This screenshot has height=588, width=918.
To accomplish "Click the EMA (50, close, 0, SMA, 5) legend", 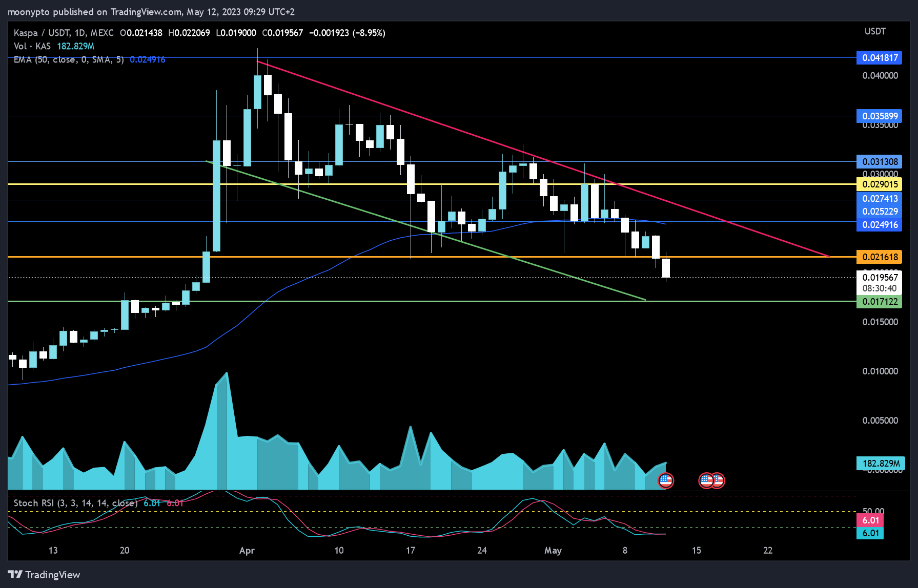I will [69, 59].
